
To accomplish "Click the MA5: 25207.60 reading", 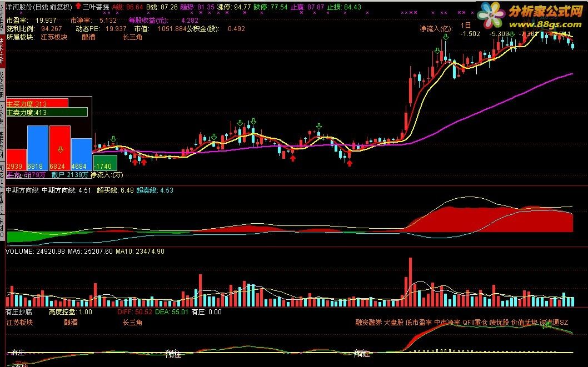I will [x=90, y=252].
